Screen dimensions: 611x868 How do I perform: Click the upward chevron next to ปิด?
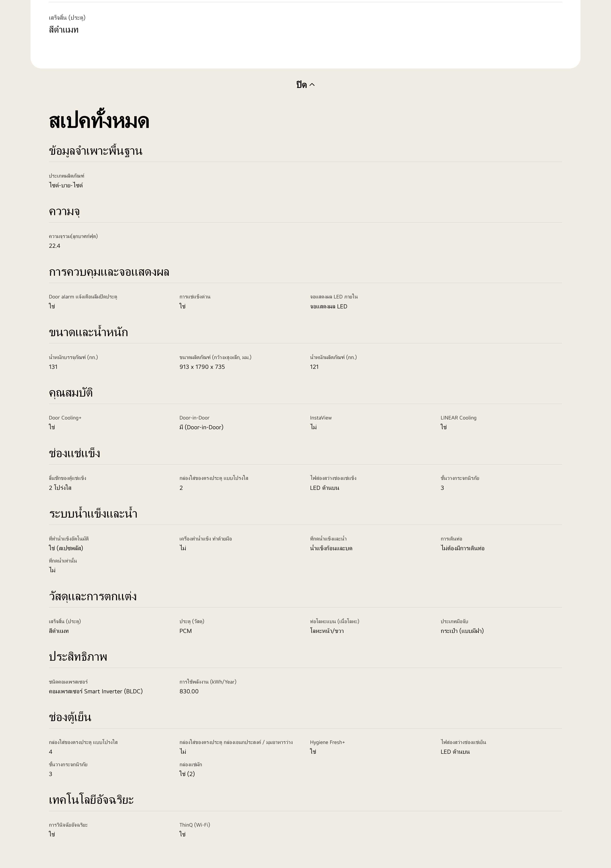tap(312, 85)
